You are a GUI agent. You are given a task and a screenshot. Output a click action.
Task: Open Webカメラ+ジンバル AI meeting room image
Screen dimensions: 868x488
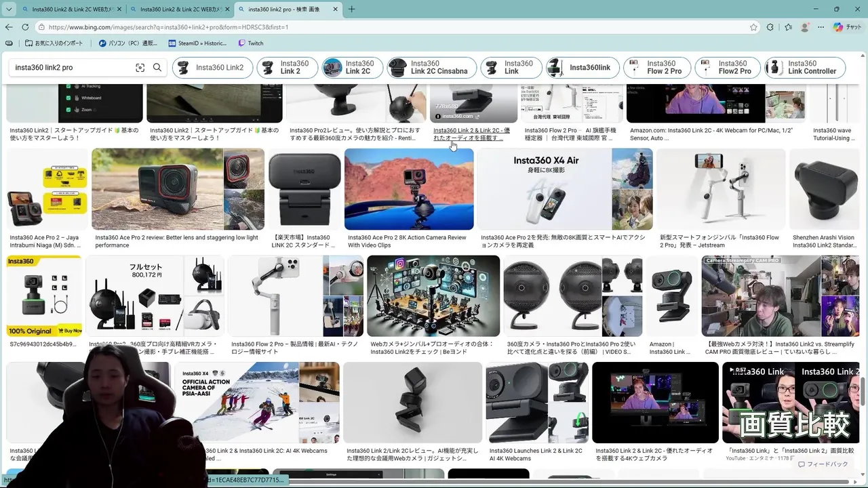[x=433, y=296]
